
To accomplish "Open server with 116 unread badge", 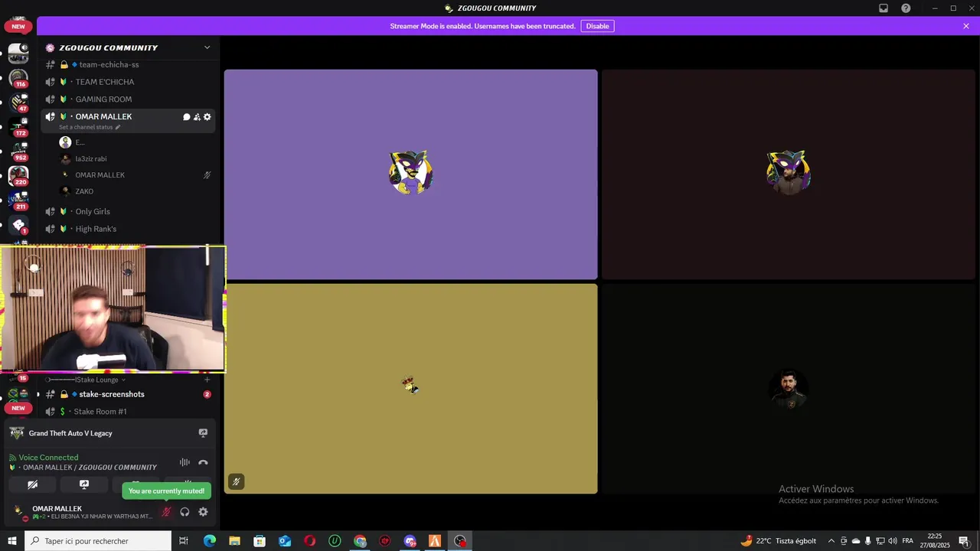I will (18, 78).
